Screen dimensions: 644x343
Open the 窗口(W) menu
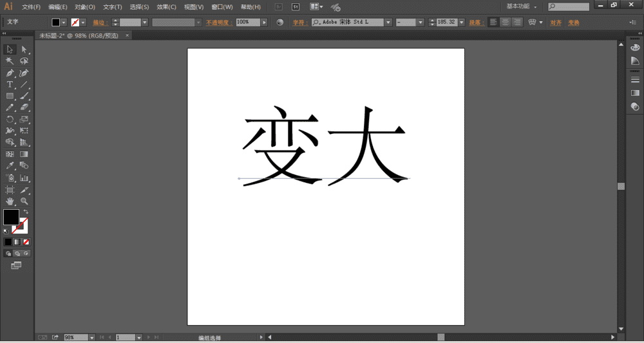[x=222, y=7]
